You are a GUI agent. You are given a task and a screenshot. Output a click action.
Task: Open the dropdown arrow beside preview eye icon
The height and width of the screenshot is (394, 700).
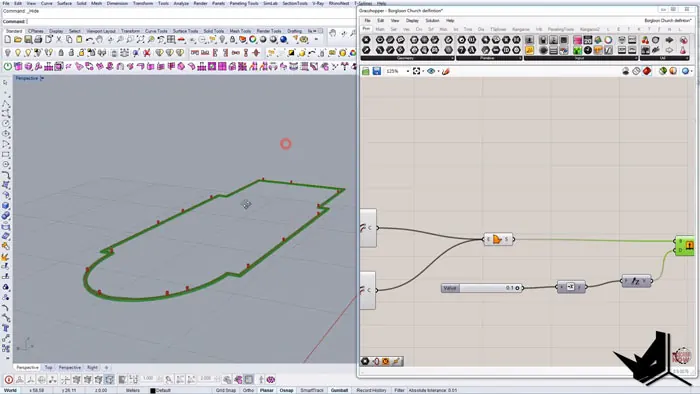[x=438, y=71]
